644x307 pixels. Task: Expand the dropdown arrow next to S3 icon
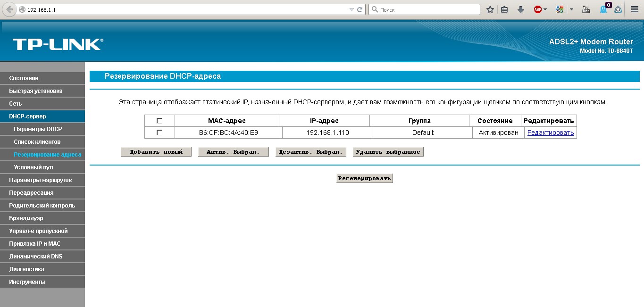(571, 9)
